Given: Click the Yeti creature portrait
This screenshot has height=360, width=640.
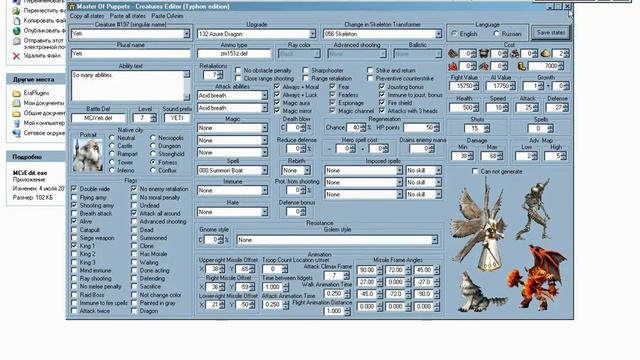Looking at the screenshot, I should point(87,155).
